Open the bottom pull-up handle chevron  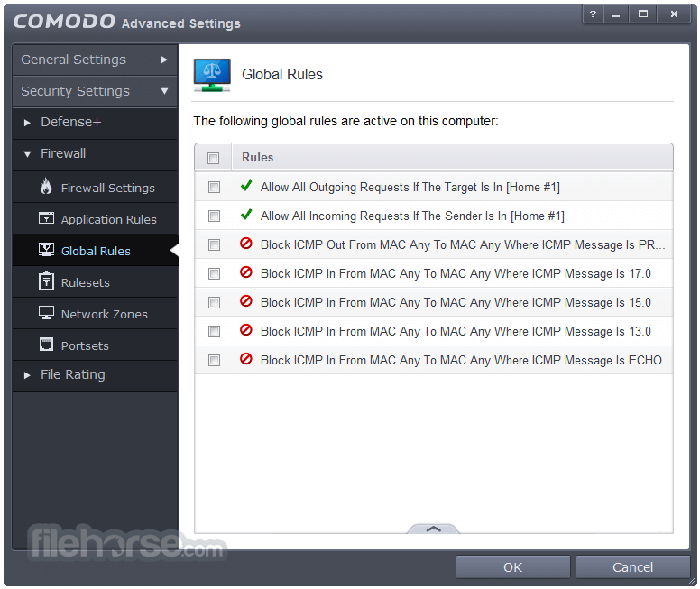434,529
